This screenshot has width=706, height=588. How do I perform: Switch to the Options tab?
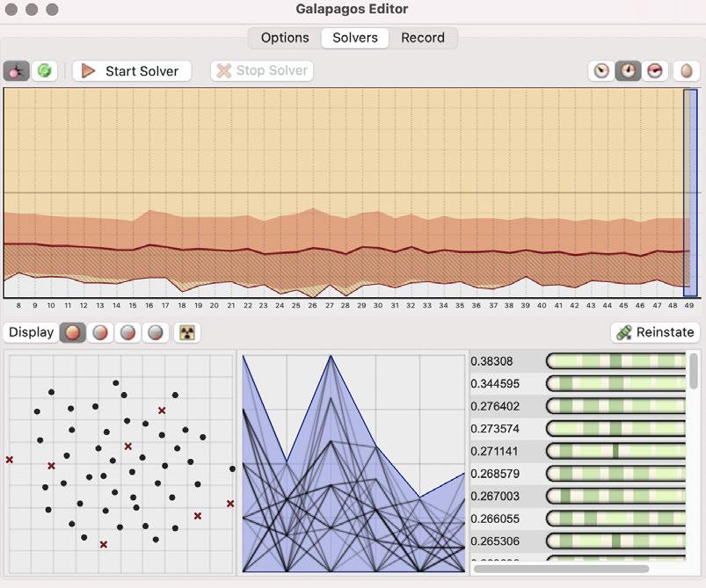(285, 38)
